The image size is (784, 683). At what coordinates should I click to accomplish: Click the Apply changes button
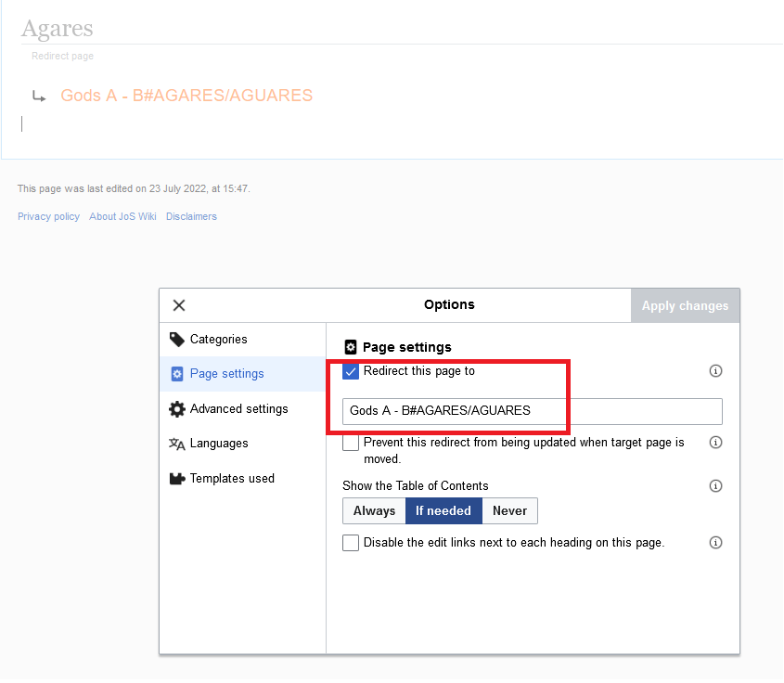(685, 305)
